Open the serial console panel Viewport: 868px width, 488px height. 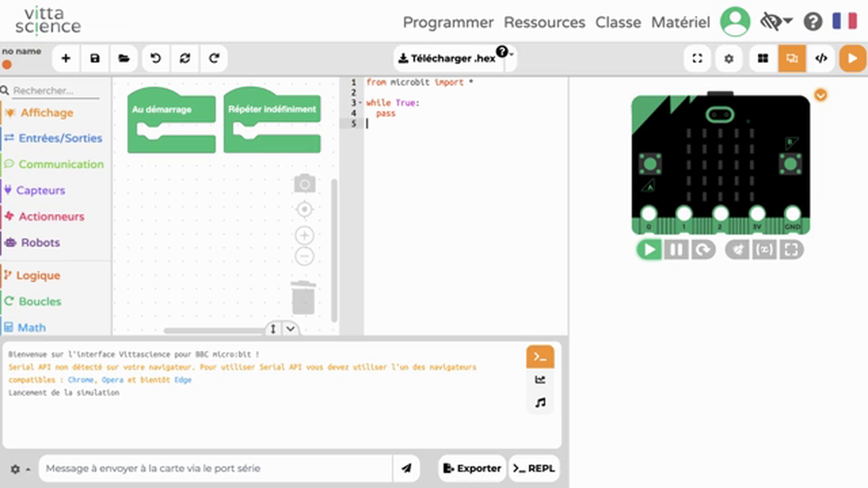point(540,357)
